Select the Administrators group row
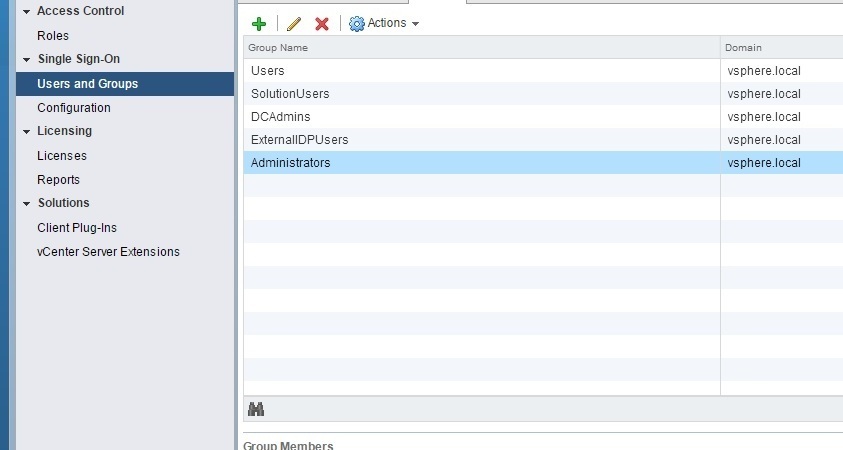Screen dimensions: 843x450 pyautogui.click(x=543, y=162)
